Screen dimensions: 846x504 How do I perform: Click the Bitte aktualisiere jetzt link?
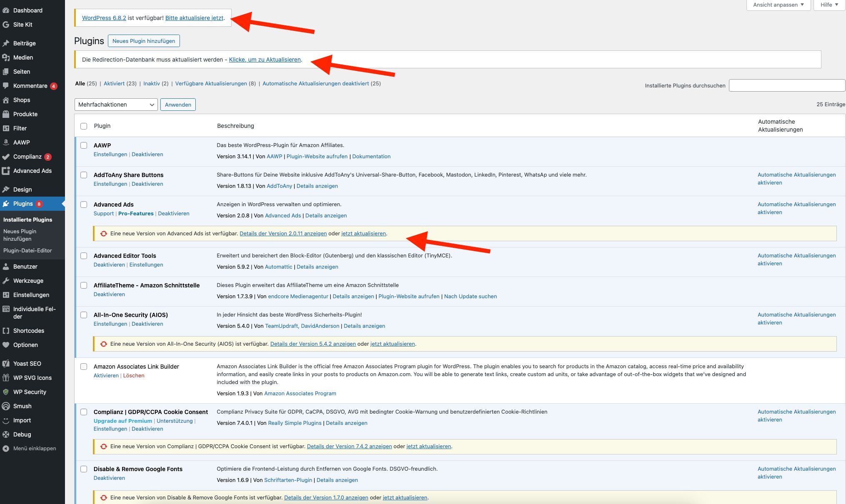pos(194,18)
